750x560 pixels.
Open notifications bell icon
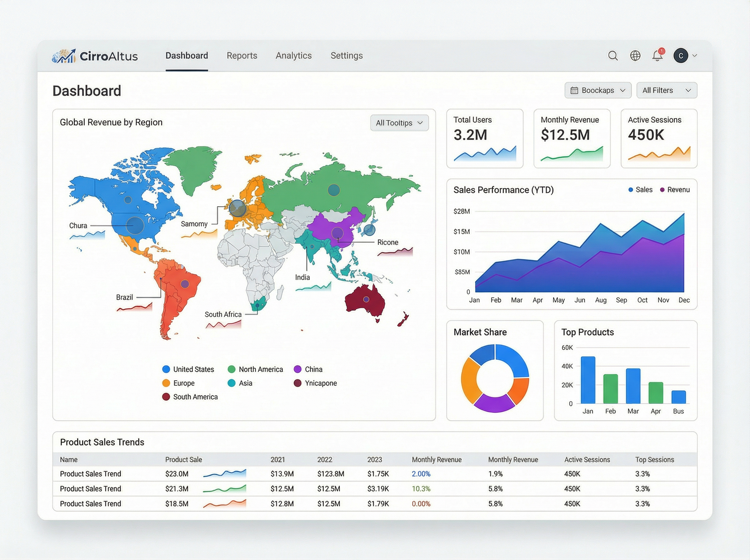tap(657, 56)
